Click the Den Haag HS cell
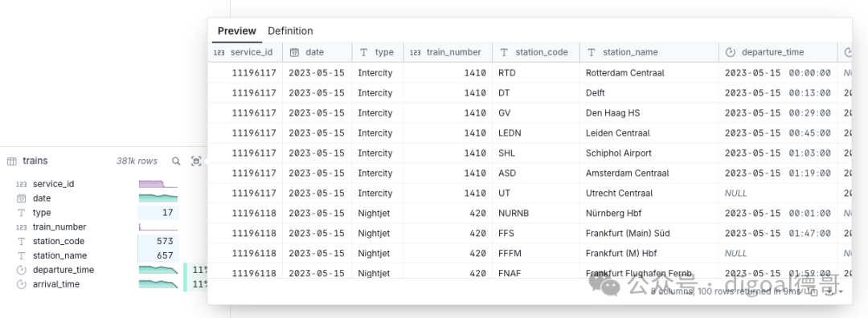Image resolution: width=868 pixels, height=318 pixels. [649, 112]
